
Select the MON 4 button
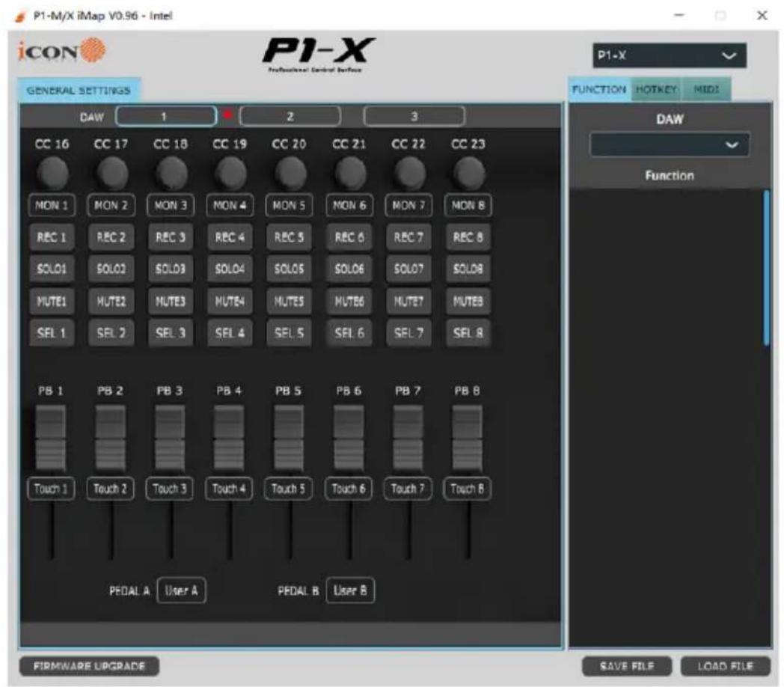230,205
